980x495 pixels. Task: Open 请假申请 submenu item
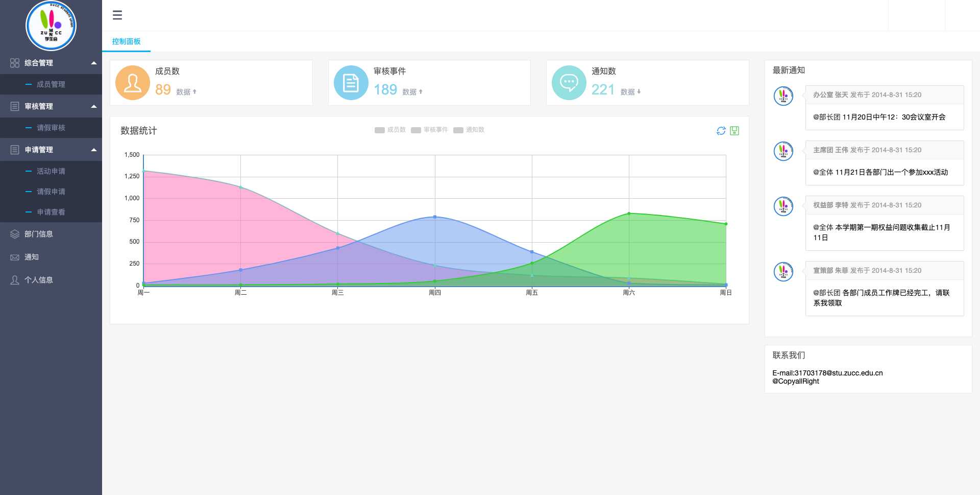click(51, 192)
